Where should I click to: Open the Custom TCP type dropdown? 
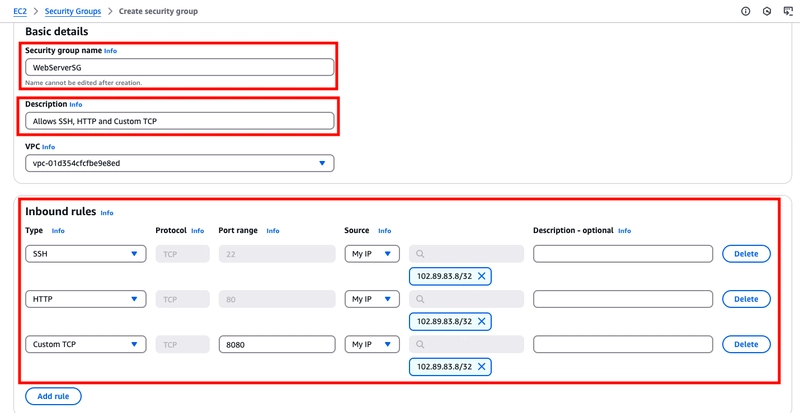click(86, 345)
